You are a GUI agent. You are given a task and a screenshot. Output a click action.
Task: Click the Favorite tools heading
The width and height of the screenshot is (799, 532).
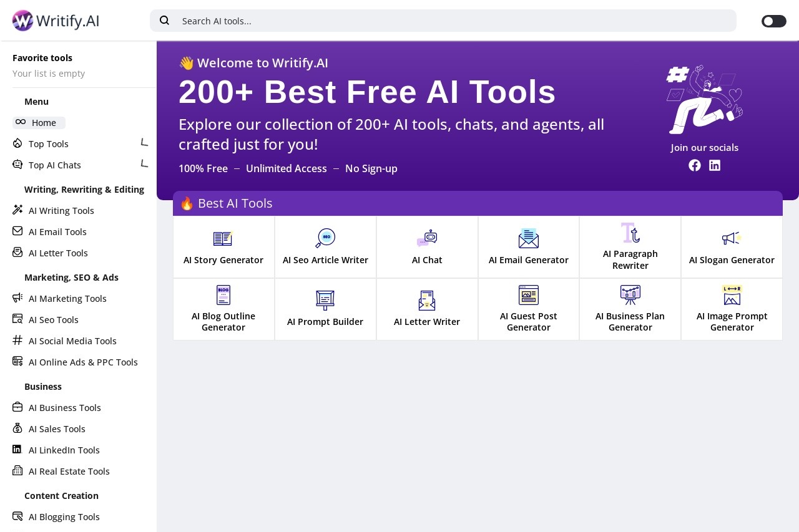(42, 58)
